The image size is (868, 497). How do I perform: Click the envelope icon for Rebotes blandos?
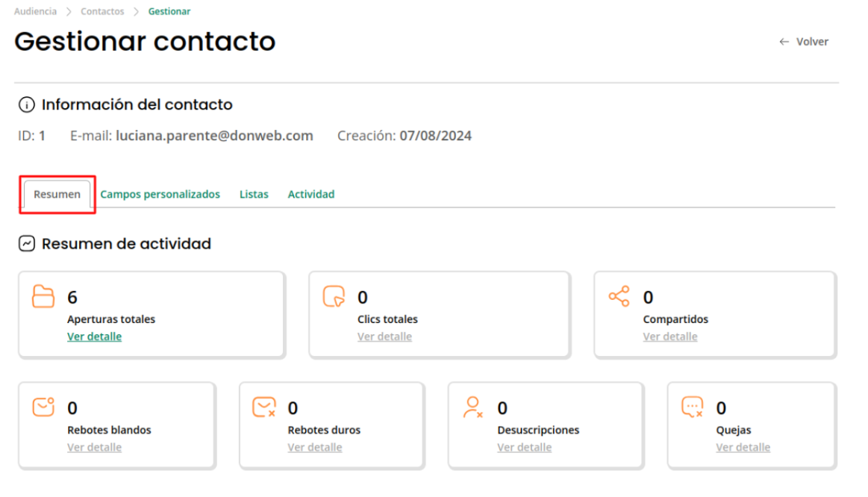tap(43, 407)
